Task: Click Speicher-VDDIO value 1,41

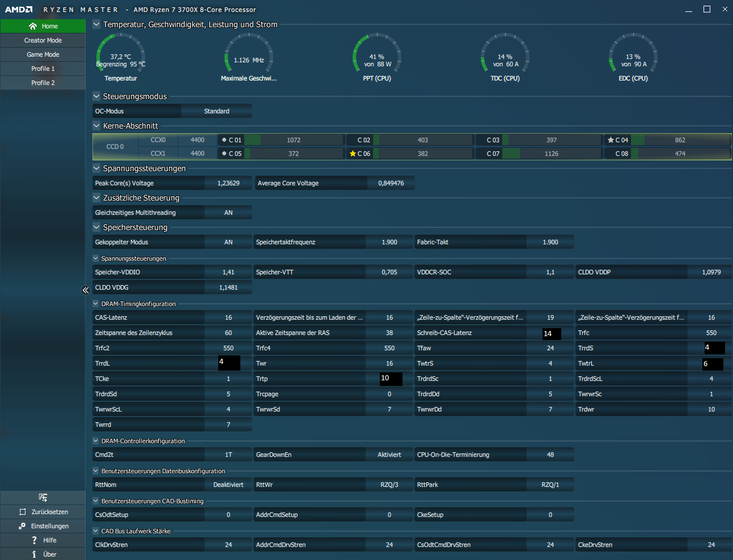Action: click(228, 272)
